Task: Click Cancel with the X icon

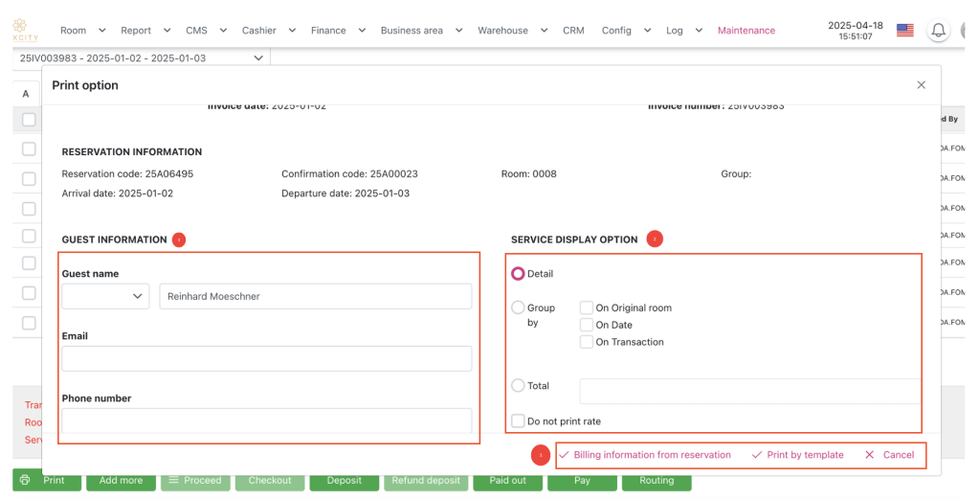Action: 889,455
